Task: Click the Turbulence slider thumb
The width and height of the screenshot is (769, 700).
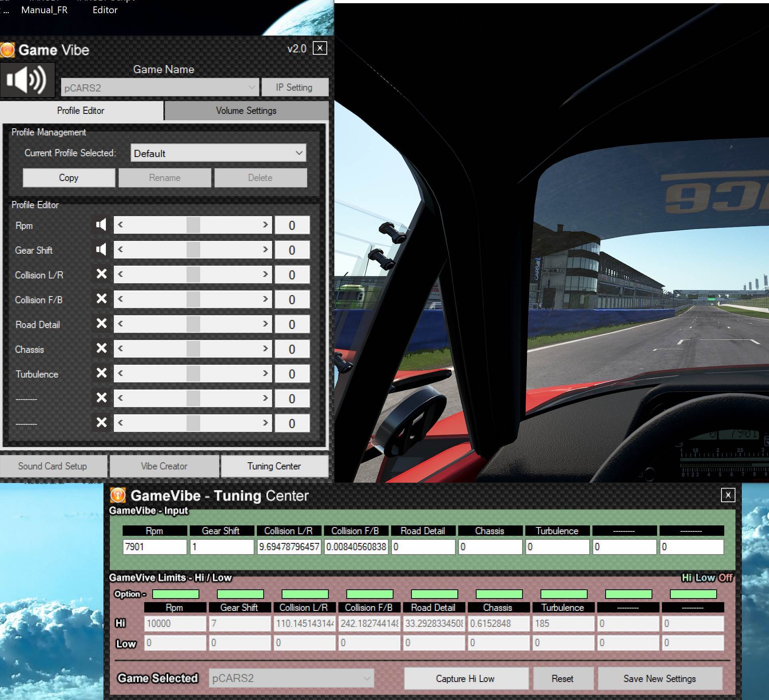Action: (193, 374)
